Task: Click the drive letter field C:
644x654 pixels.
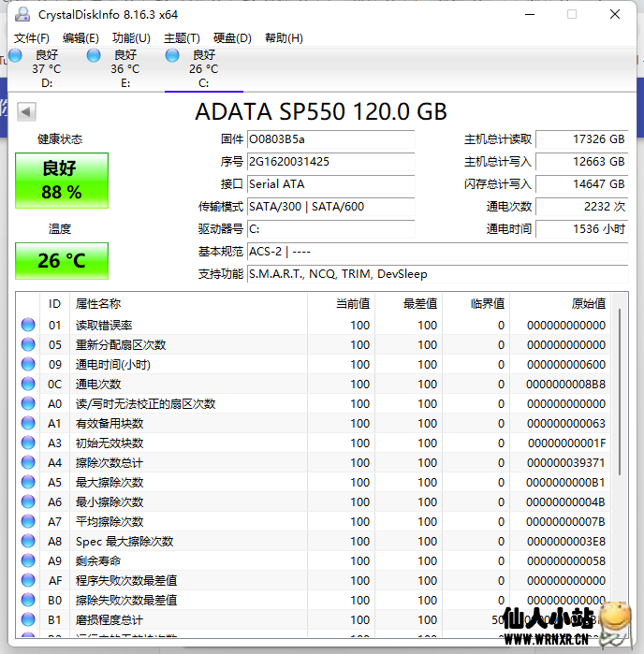Action: [x=330, y=229]
